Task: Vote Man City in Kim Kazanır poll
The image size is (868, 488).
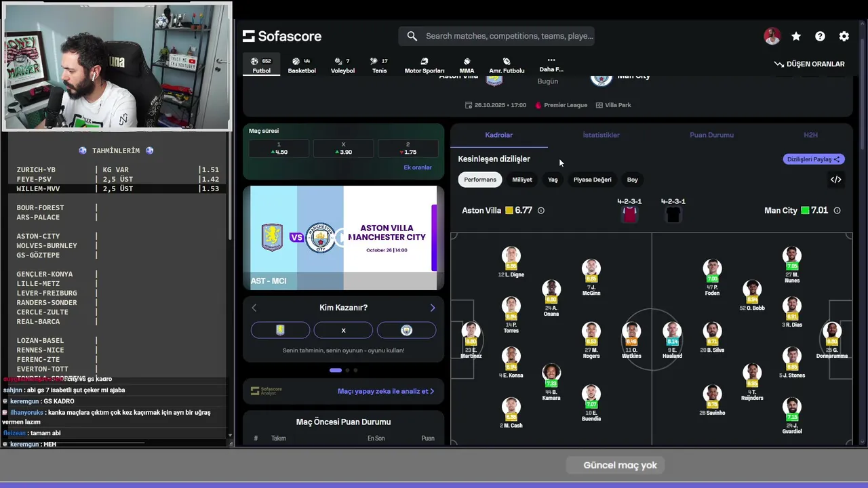Action: tap(406, 330)
